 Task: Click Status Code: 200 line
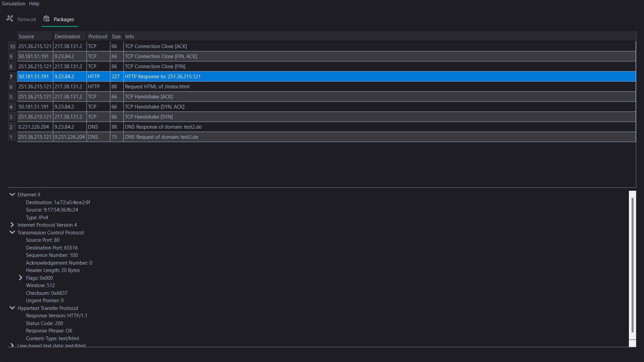pos(44,323)
